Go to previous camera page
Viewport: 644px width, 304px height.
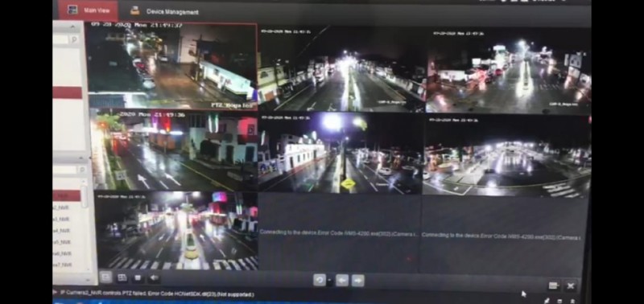(341, 281)
